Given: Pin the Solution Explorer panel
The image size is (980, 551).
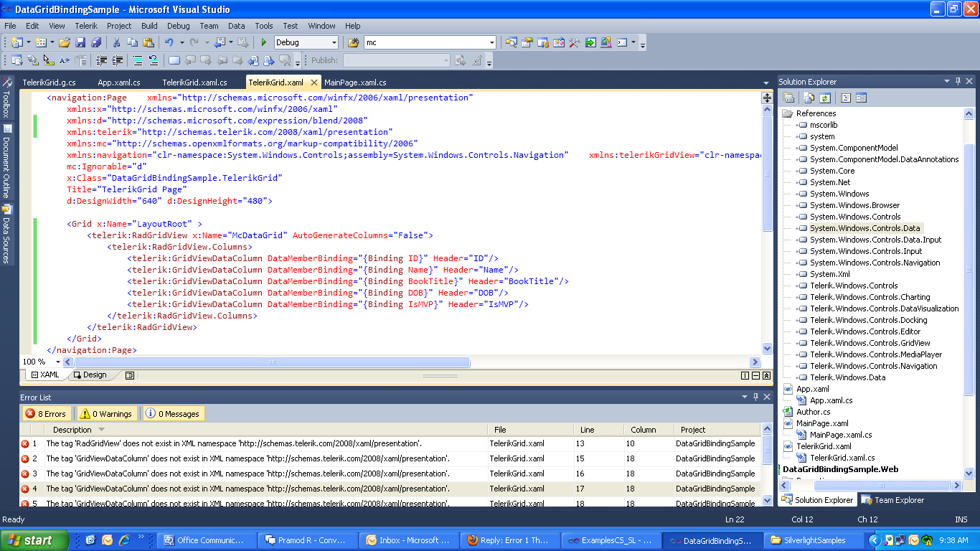Looking at the screenshot, I should point(958,82).
